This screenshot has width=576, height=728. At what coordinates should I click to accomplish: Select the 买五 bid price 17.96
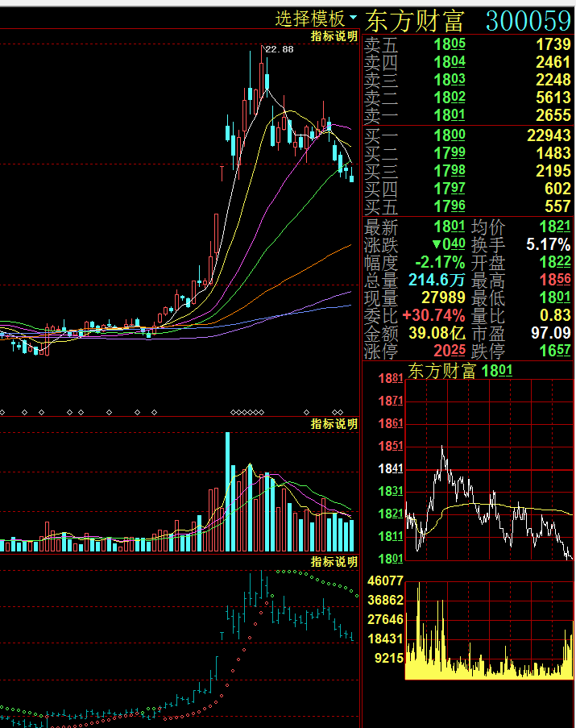point(450,206)
